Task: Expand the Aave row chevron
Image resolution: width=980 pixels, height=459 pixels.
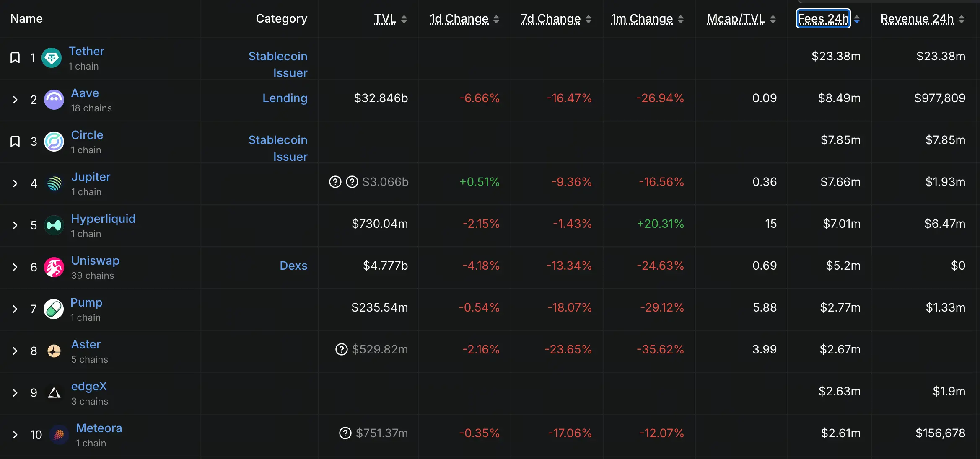Action: click(15, 100)
